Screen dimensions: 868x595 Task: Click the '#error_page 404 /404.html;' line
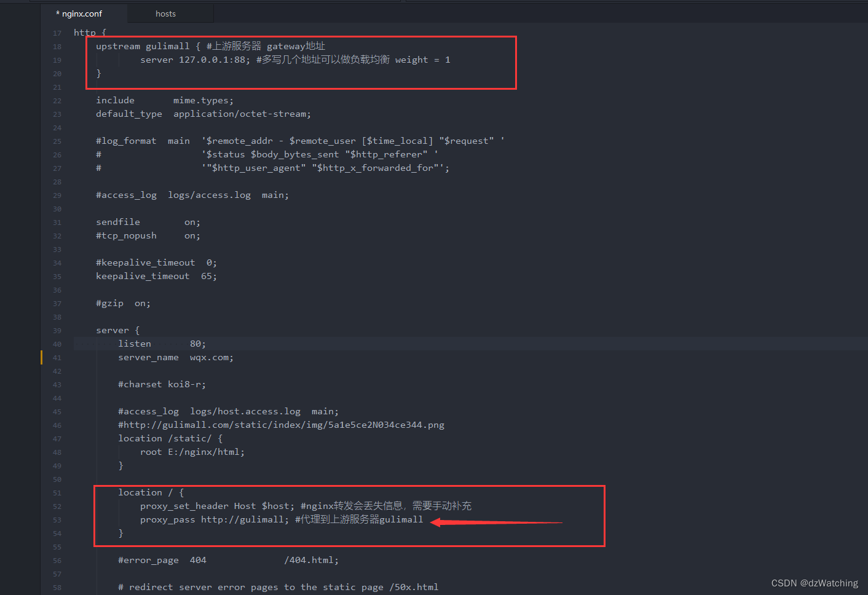tap(228, 560)
